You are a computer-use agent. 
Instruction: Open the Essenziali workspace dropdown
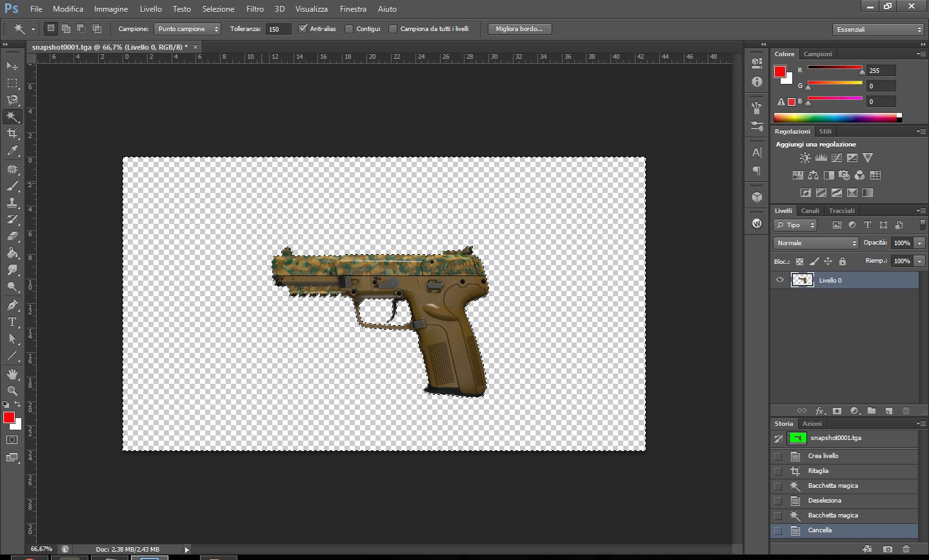[879, 29]
